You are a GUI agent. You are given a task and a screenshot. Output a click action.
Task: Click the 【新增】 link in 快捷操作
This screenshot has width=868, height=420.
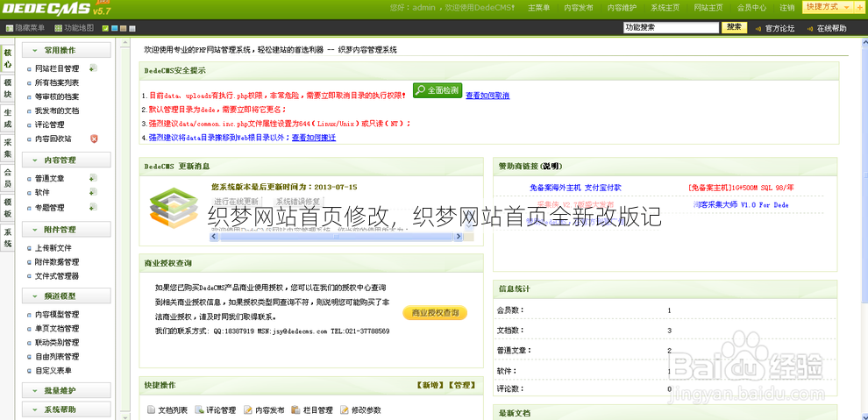click(430, 385)
